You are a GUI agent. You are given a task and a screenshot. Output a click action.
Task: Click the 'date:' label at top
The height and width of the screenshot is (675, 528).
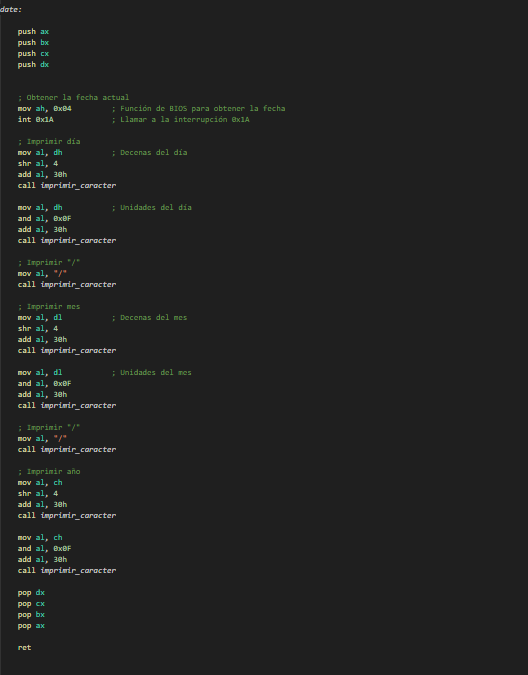(11, 9)
